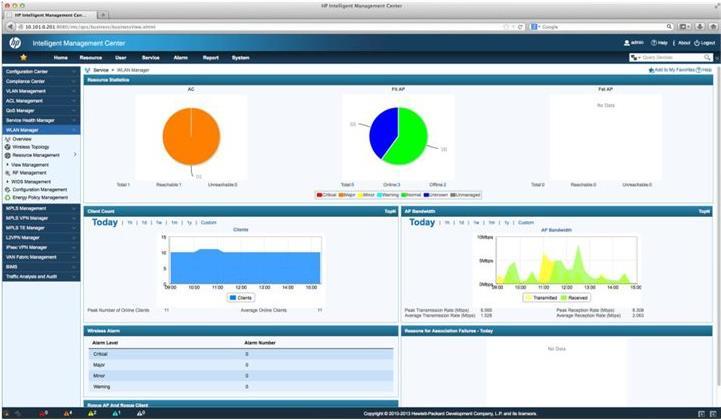Screen dimensions: 721x420
Task: Select Custom range in Client Count
Action: point(208,222)
